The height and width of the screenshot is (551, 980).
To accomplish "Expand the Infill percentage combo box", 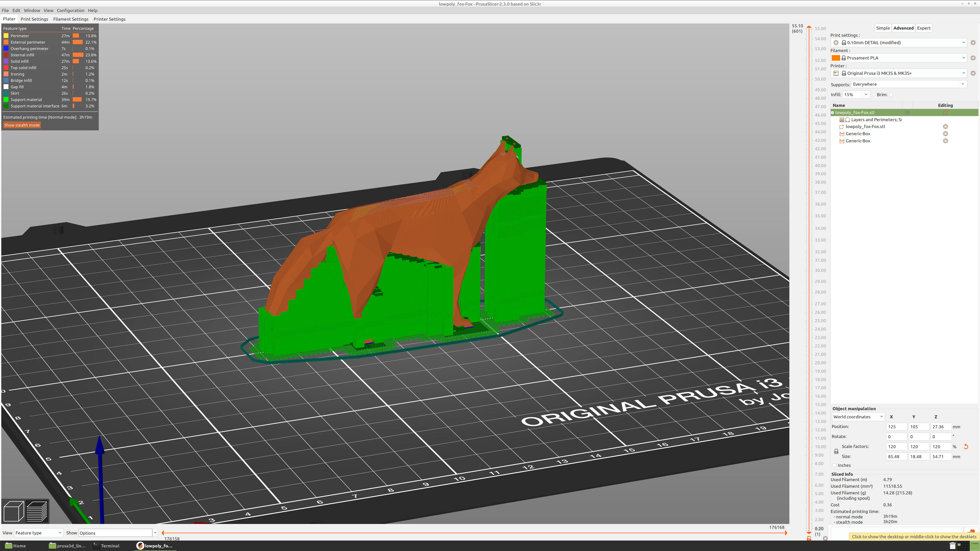I will 856,95.
